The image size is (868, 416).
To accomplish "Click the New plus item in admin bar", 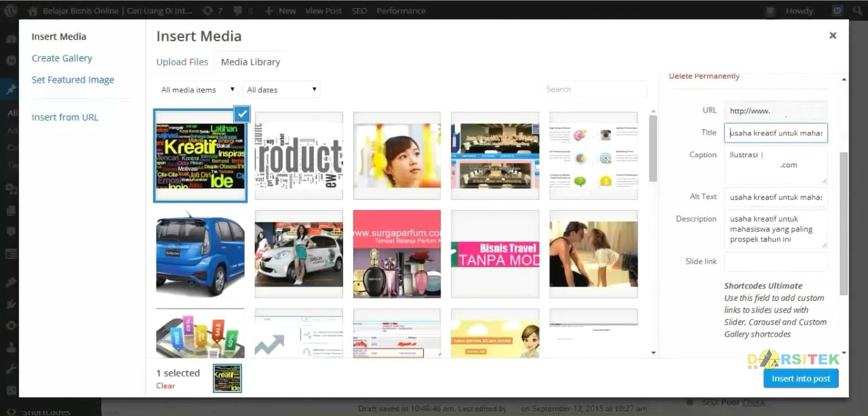I will (280, 11).
